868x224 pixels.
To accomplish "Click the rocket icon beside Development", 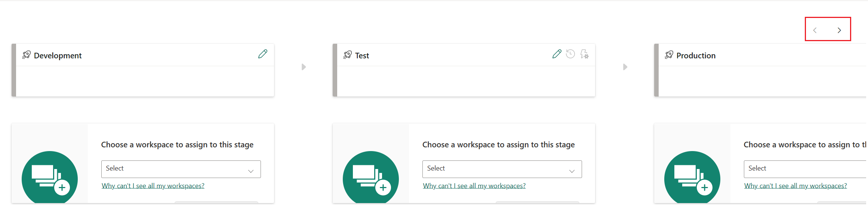I will (26, 55).
